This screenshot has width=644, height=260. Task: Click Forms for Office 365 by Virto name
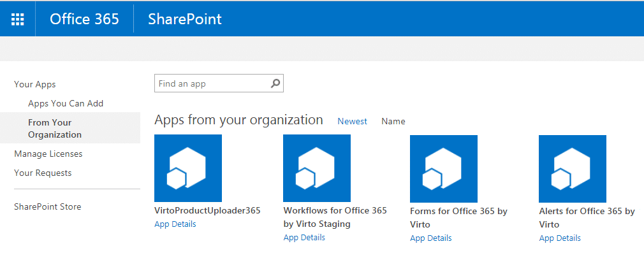click(458, 218)
